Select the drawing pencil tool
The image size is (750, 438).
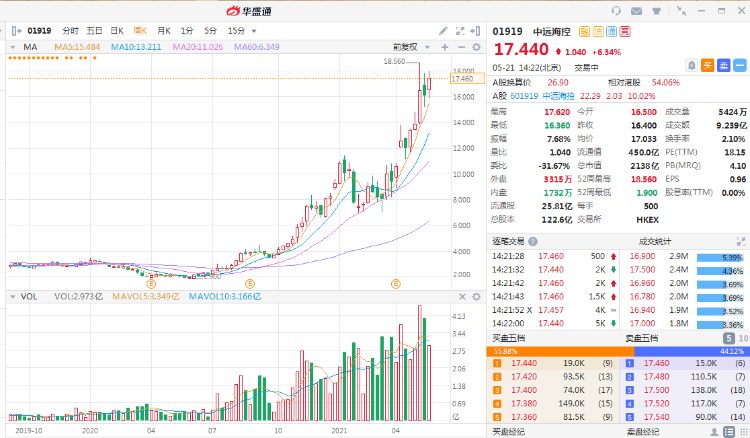tap(443, 31)
